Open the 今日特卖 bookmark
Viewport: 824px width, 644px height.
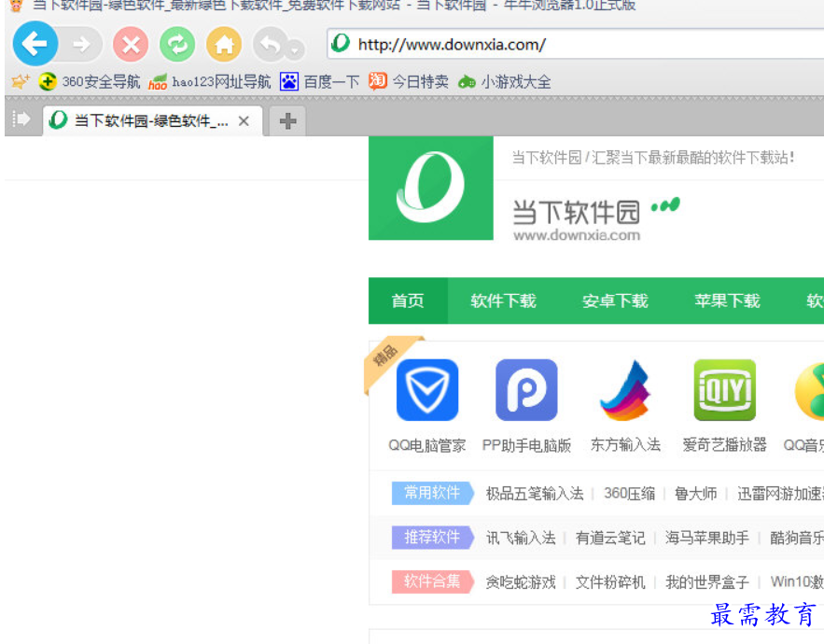408,82
